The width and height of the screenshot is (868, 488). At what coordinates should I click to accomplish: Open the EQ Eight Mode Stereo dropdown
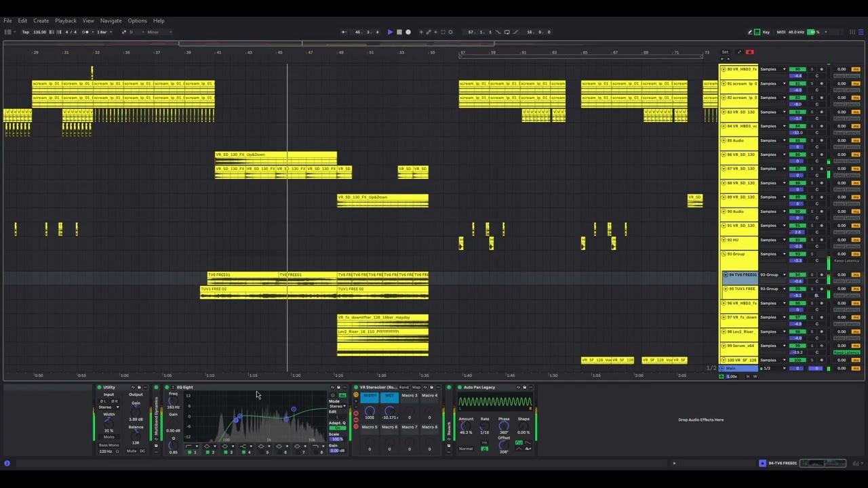337,406
